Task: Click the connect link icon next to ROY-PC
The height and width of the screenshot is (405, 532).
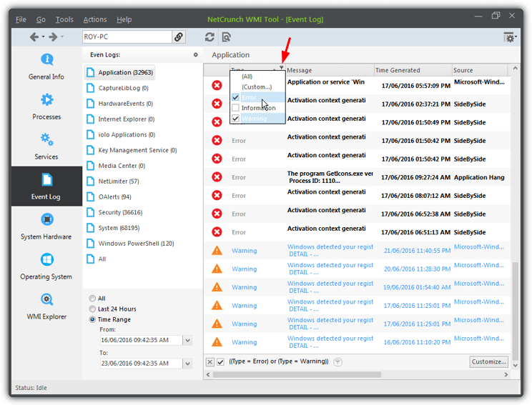Action: (179, 36)
